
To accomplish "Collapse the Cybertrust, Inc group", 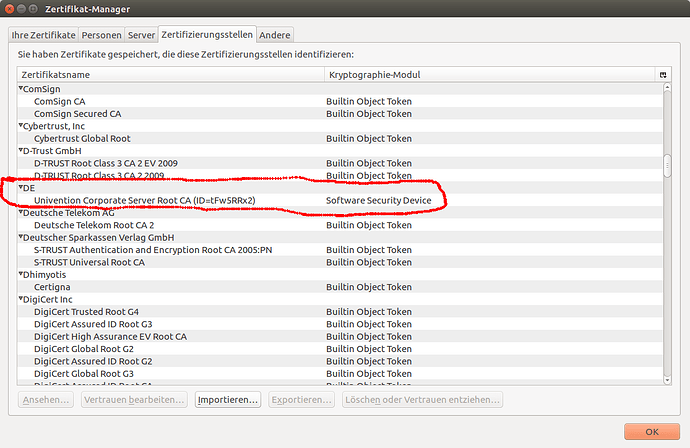I will tap(21, 126).
